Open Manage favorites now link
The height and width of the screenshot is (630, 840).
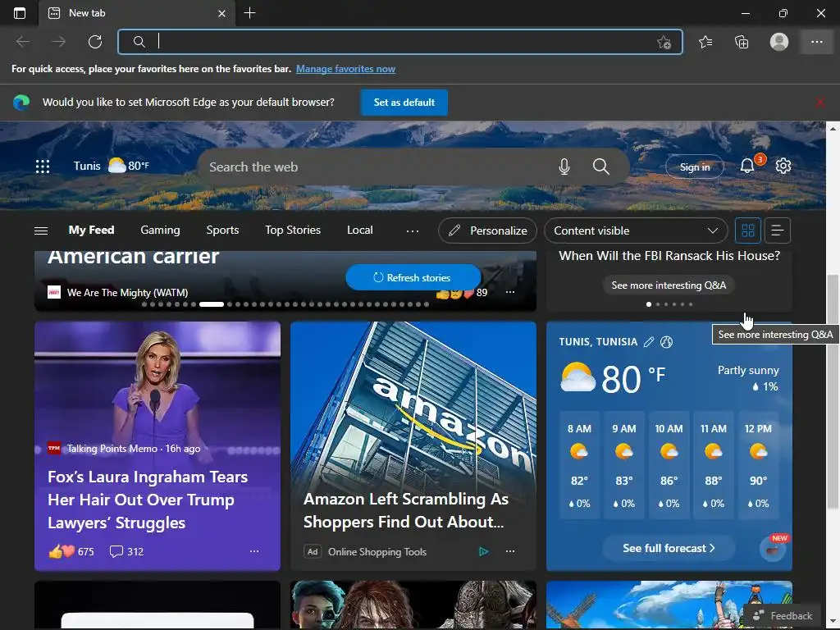345,69
